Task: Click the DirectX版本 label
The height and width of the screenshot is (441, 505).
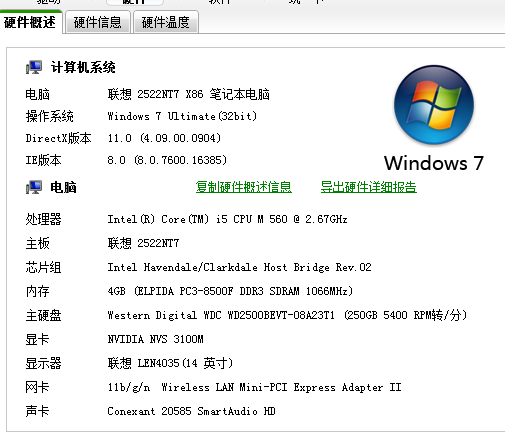Action: tap(58, 138)
